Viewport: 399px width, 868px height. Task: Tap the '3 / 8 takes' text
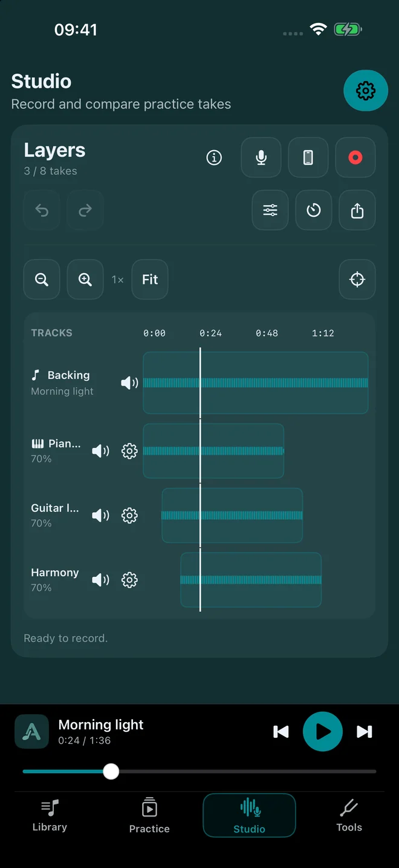point(50,171)
